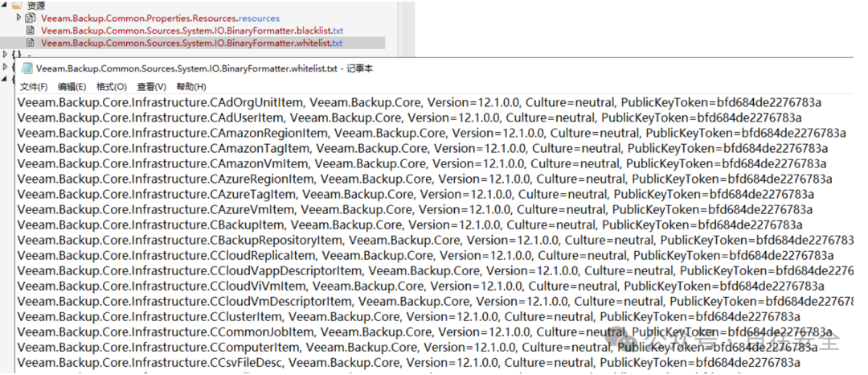Click the 资源 folder icon
The height and width of the screenshot is (375, 868).
pos(17,6)
